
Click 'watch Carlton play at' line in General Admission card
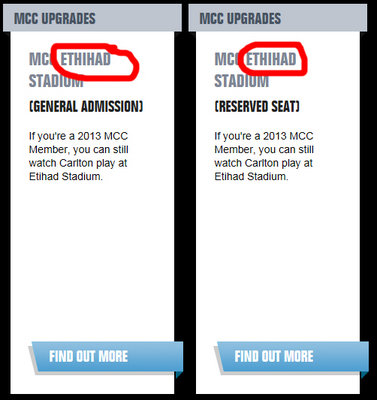click(78, 163)
